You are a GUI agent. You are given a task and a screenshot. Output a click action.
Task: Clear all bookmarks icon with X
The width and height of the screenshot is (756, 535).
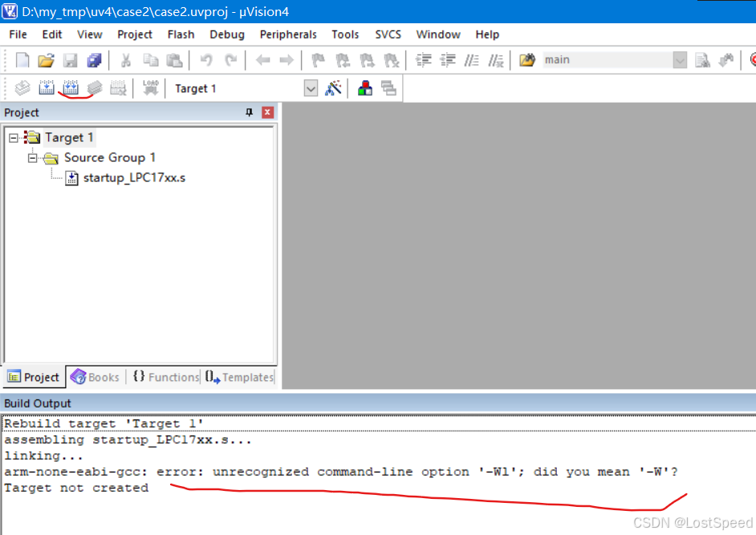391,60
